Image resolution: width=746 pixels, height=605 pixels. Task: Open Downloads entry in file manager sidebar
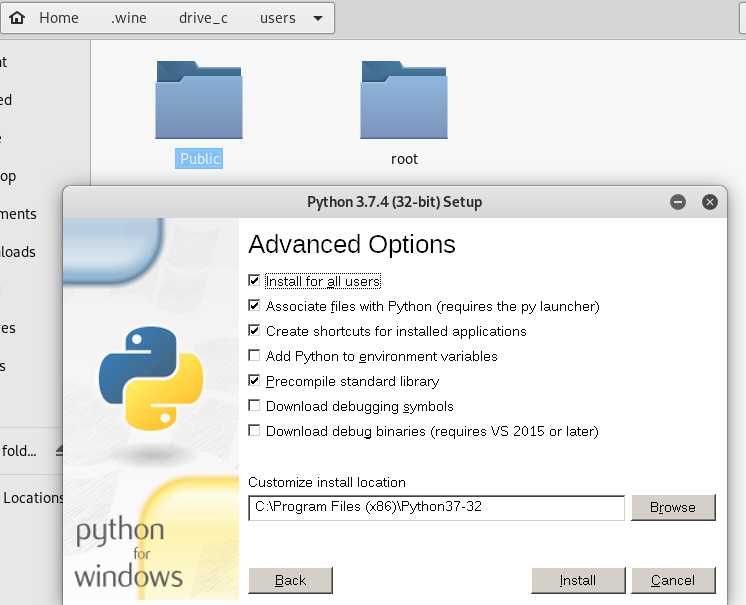tap(18, 252)
